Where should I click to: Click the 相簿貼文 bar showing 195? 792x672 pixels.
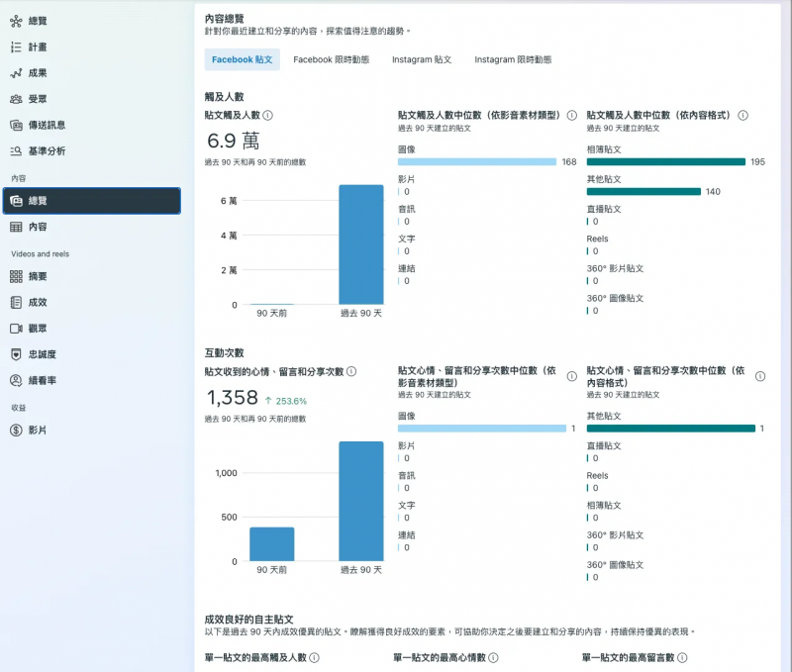[665, 162]
